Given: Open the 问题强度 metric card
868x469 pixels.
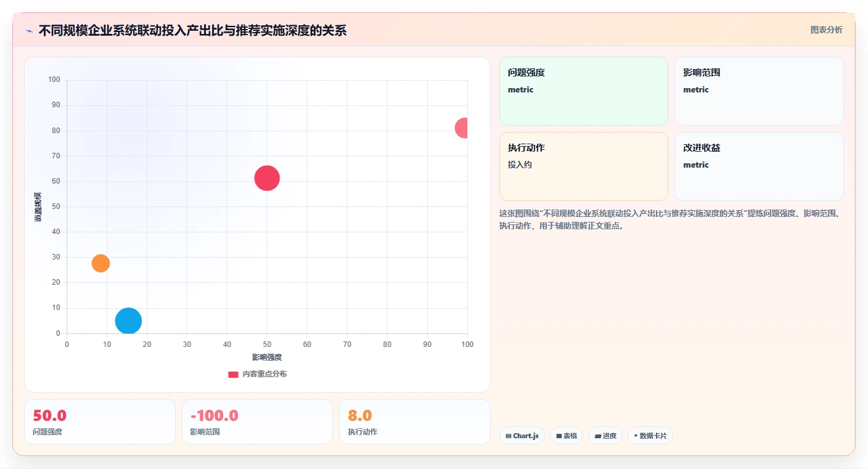Looking at the screenshot, I should coord(584,91).
